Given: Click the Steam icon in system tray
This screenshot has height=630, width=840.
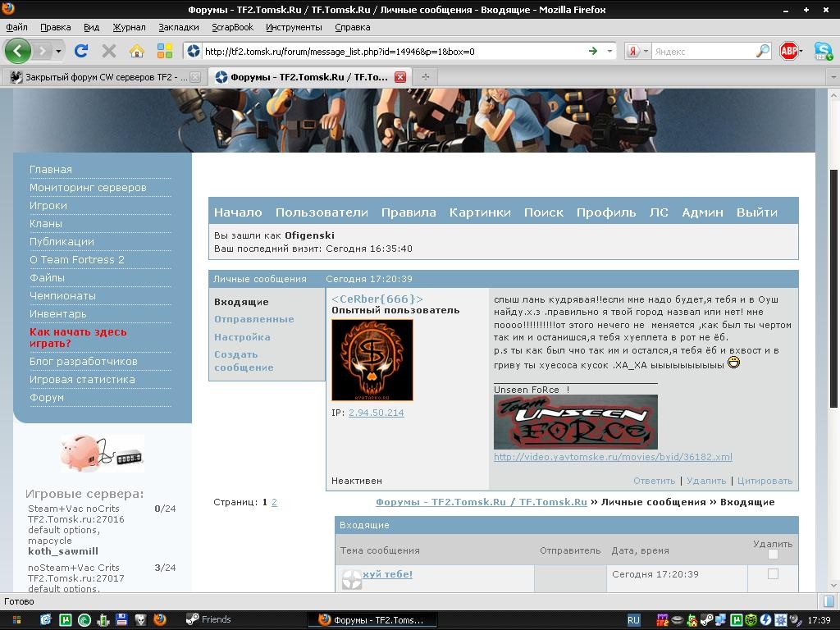Looking at the screenshot, I should [x=706, y=620].
